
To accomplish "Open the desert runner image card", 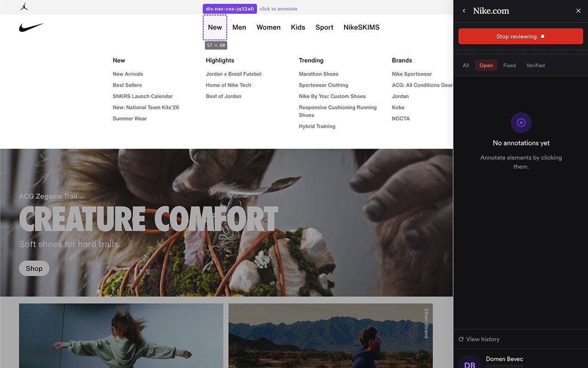I will click(x=331, y=336).
